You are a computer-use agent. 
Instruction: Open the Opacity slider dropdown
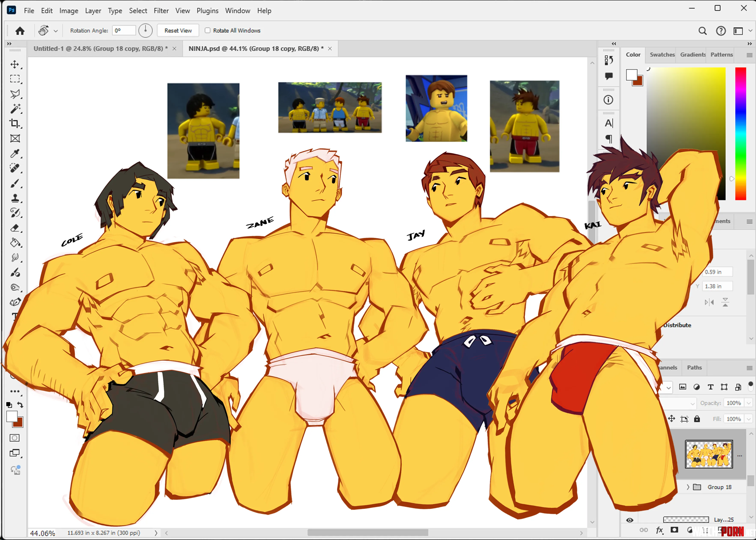pyautogui.click(x=749, y=403)
